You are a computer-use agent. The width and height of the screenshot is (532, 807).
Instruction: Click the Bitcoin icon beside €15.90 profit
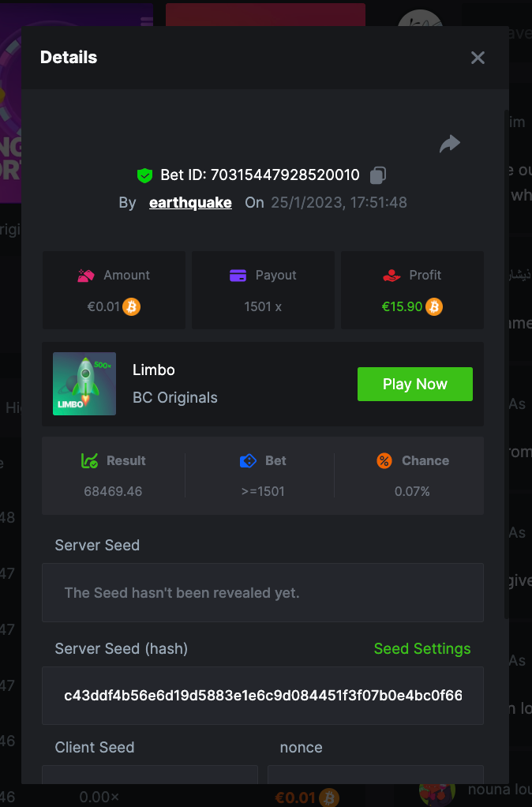[x=434, y=306]
